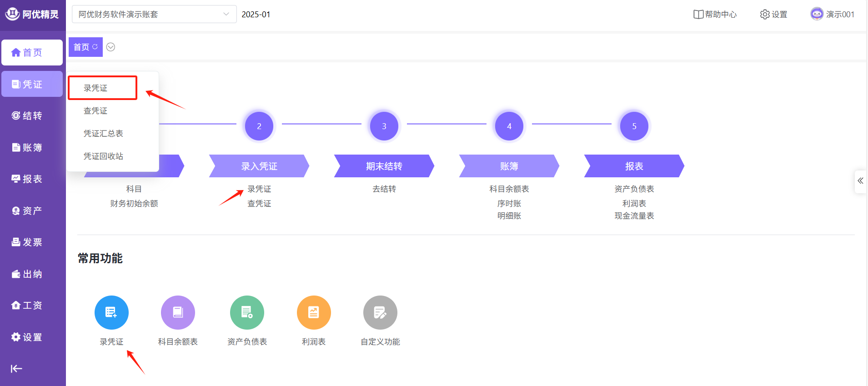Expand the tab options dropdown circle
868x386 pixels.
(x=110, y=47)
